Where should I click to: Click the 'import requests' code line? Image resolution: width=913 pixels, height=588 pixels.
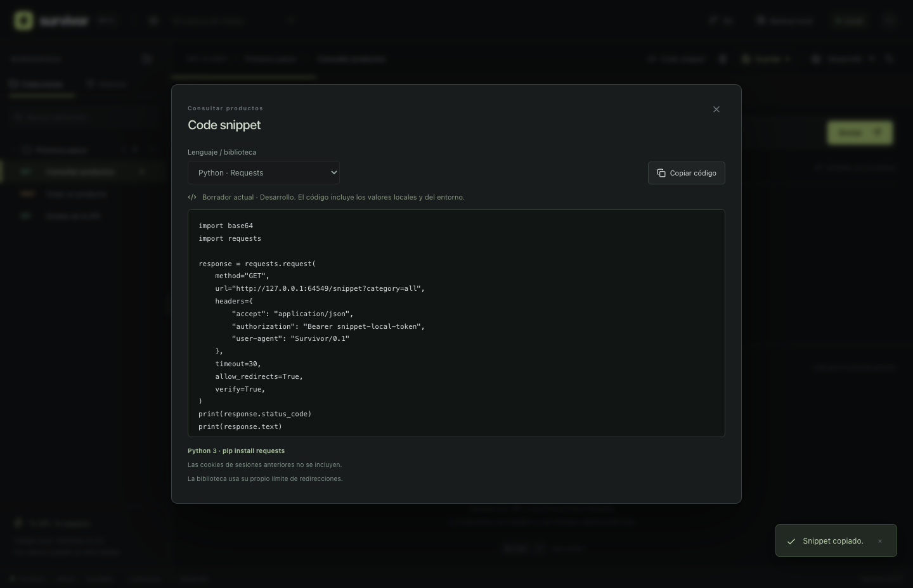coord(230,238)
